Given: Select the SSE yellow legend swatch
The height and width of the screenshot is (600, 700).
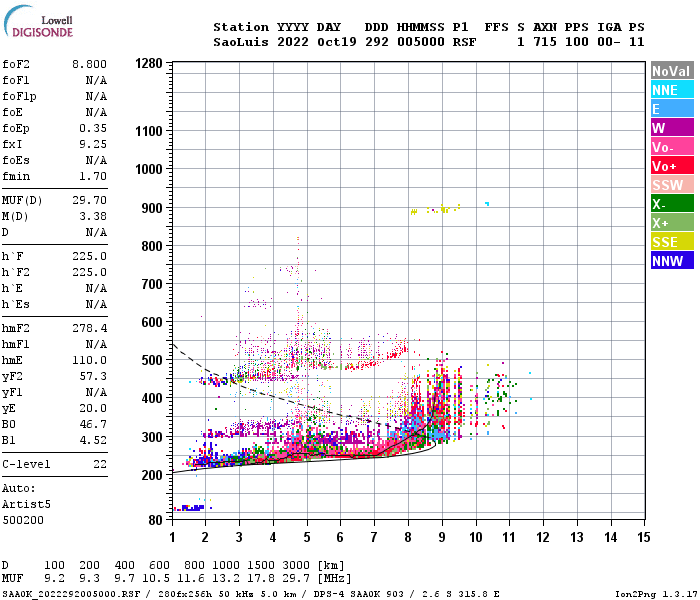Looking at the screenshot, I should tap(672, 242).
